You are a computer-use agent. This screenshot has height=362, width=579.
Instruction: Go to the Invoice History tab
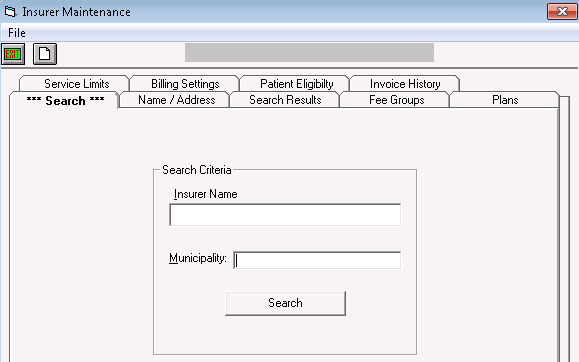pos(405,84)
